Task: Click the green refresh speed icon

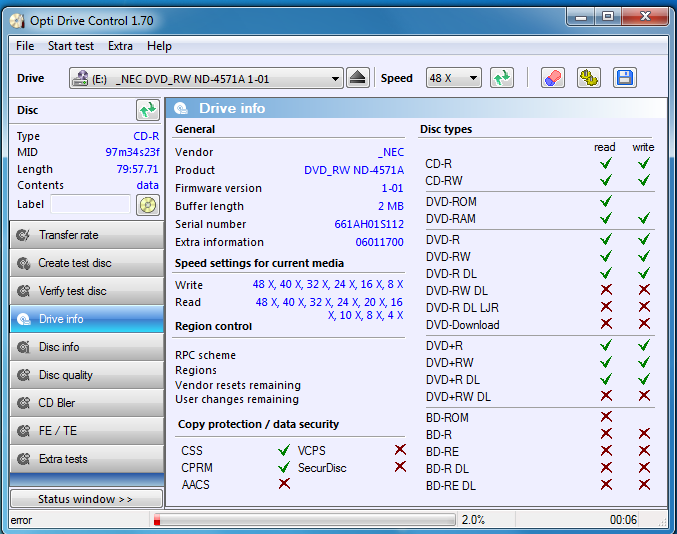Action: click(x=502, y=78)
